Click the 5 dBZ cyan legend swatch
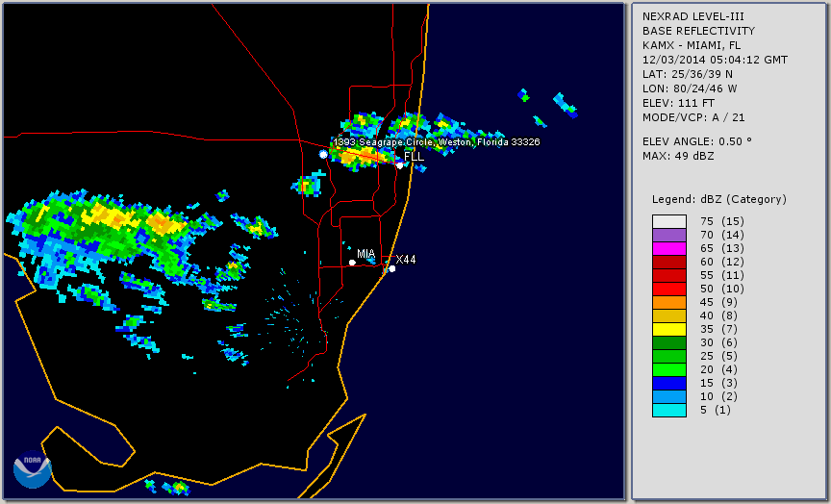Viewport: 831px width, 504px height. (668, 410)
